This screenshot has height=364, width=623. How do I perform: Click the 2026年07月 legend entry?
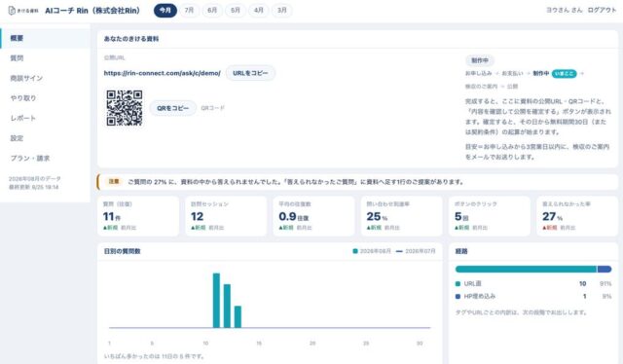point(416,251)
